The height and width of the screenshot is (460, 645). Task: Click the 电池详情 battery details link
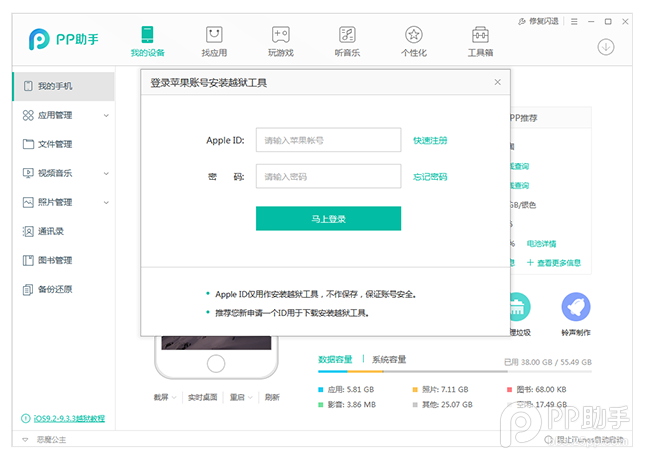coord(541,244)
